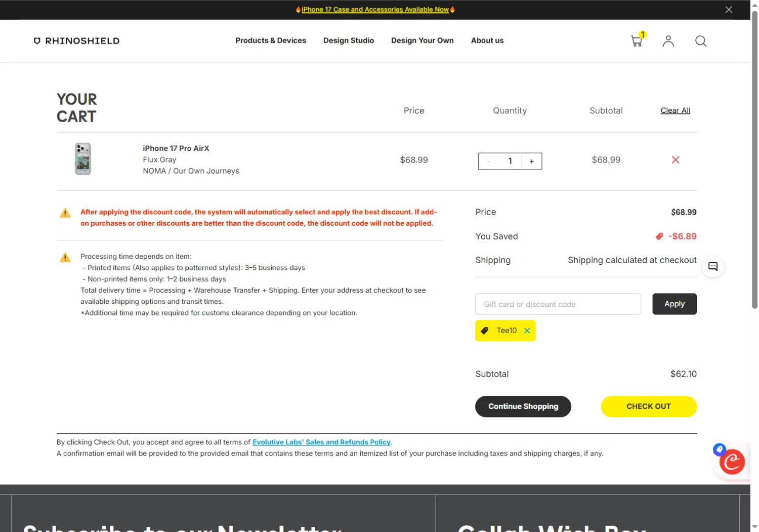The image size is (759, 532).
Task: Remove the Tee10 discount code tag
Action: point(527,331)
